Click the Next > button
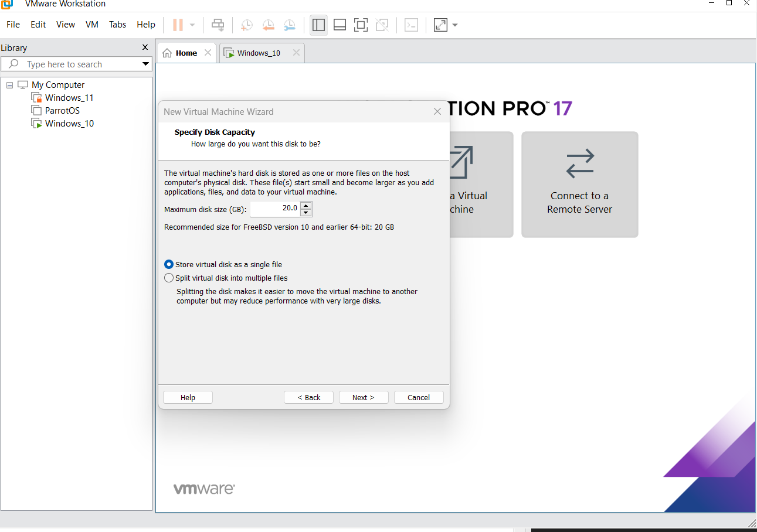Viewport: 757px width, 532px height. [x=364, y=397]
